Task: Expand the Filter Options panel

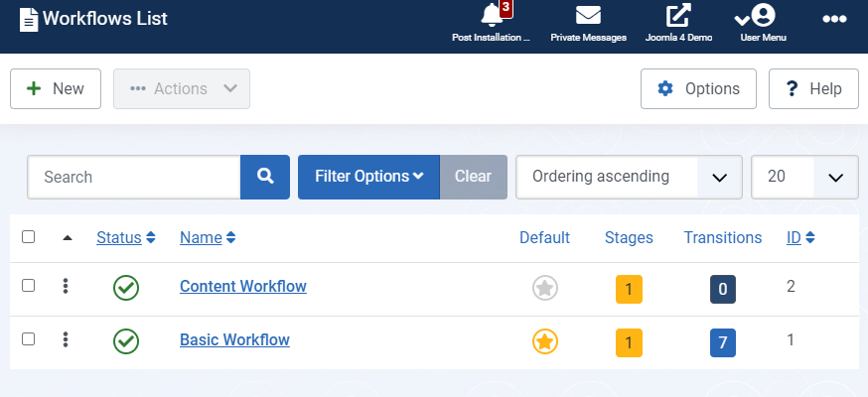Action: (x=368, y=177)
